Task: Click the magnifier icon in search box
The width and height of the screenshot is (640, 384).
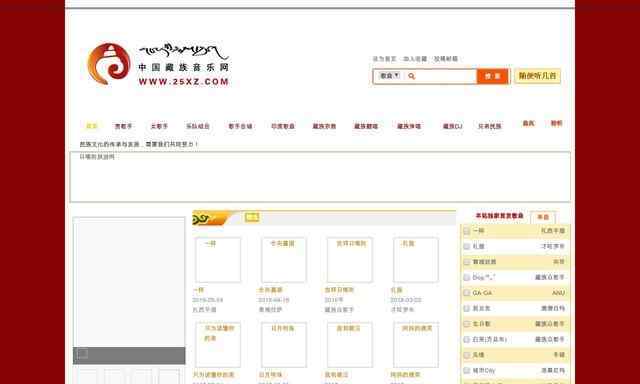Action: pos(411,76)
